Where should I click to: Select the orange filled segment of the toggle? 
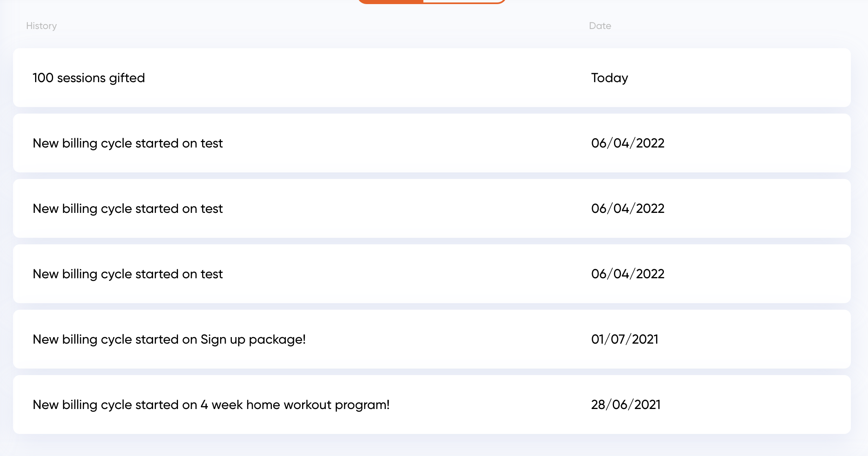pyautogui.click(x=390, y=1)
